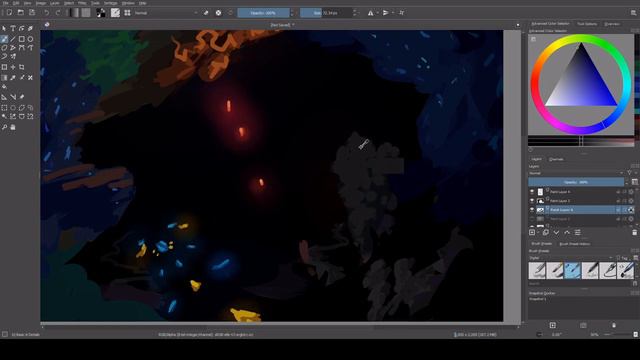Create a new document from the toolbar
Screen dimensions: 640x360
[9, 13]
